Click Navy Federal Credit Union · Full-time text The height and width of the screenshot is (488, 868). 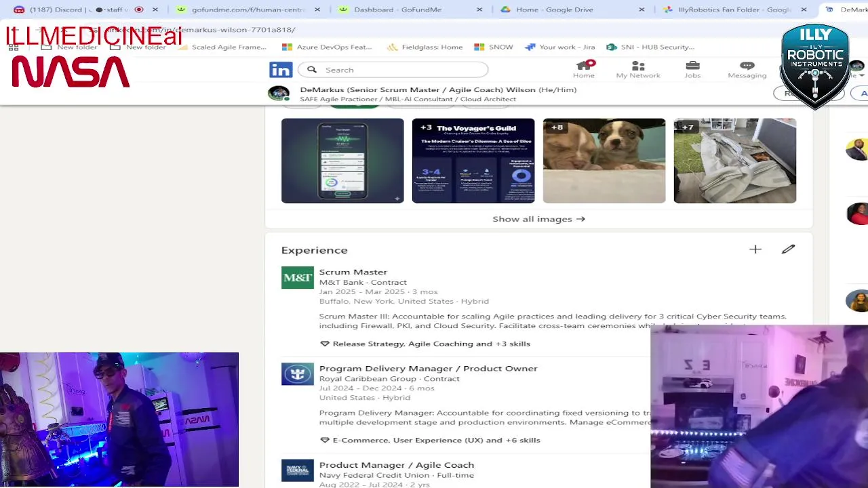click(x=397, y=475)
